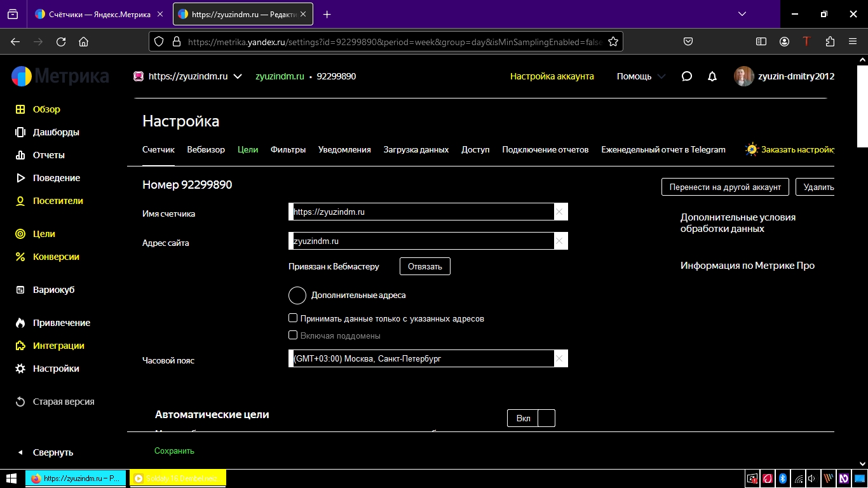
Task: Switch to the Загрузка данных tab
Action: (x=416, y=150)
